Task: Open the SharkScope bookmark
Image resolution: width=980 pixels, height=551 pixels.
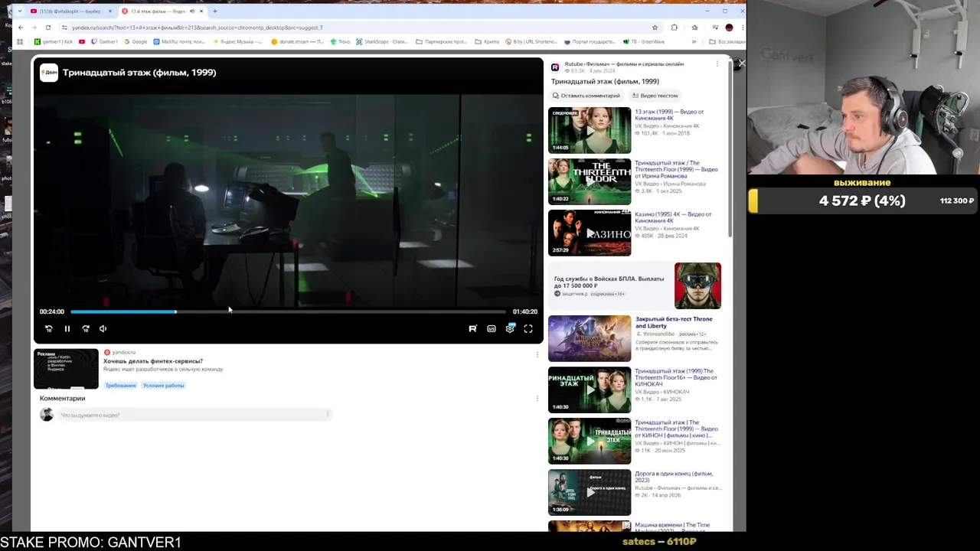Action: tap(382, 42)
